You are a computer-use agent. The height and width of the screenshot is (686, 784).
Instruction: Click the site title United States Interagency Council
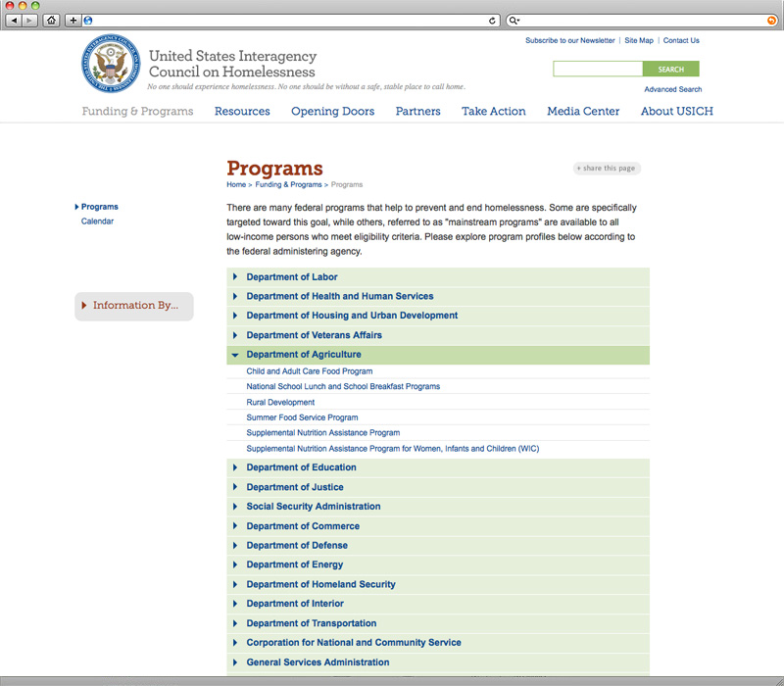tap(232, 64)
